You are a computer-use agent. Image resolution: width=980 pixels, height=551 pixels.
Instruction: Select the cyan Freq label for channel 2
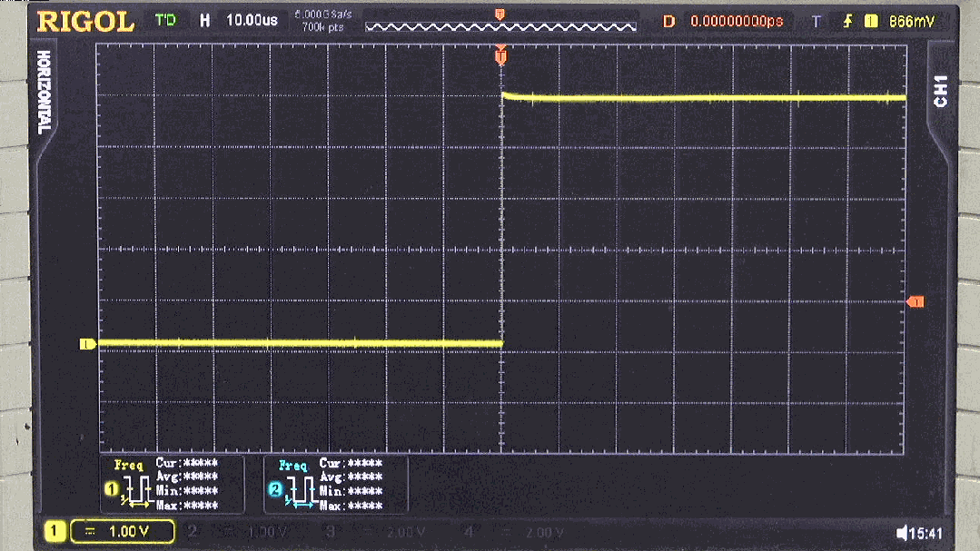292,466
